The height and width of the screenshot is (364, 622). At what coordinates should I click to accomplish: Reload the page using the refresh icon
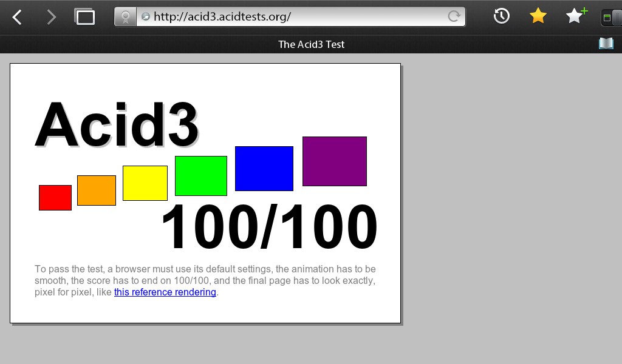[454, 16]
